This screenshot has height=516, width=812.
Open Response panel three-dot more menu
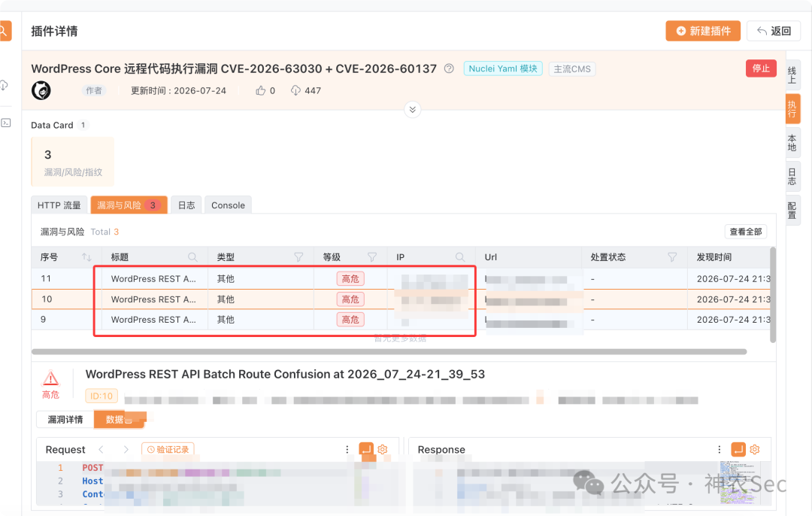tap(720, 449)
